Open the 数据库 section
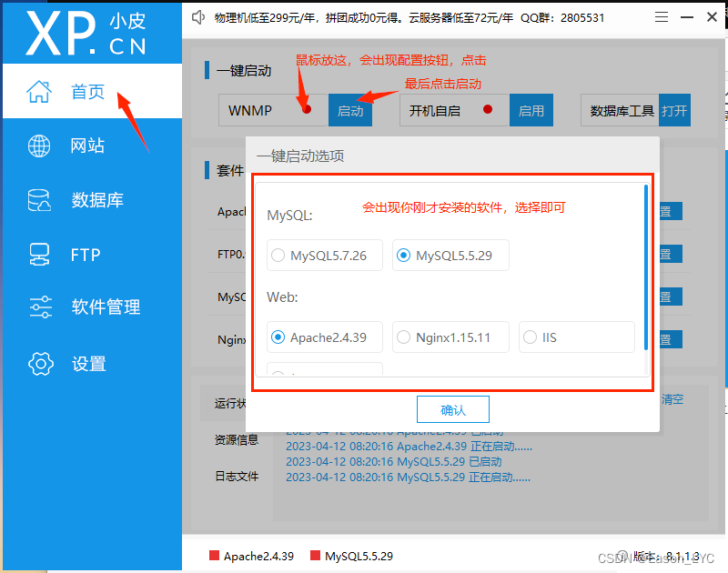The width and height of the screenshot is (728, 573). (92, 200)
